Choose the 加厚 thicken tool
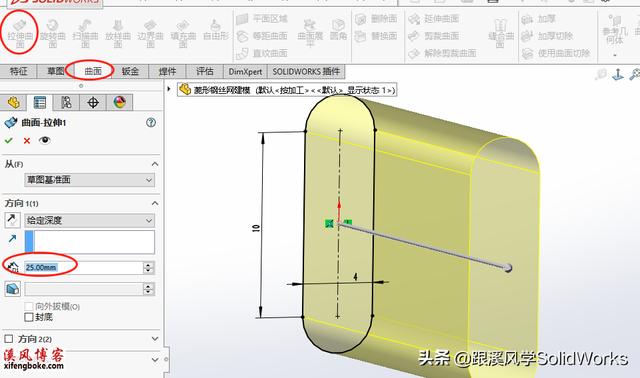640x378 pixels. (539, 19)
